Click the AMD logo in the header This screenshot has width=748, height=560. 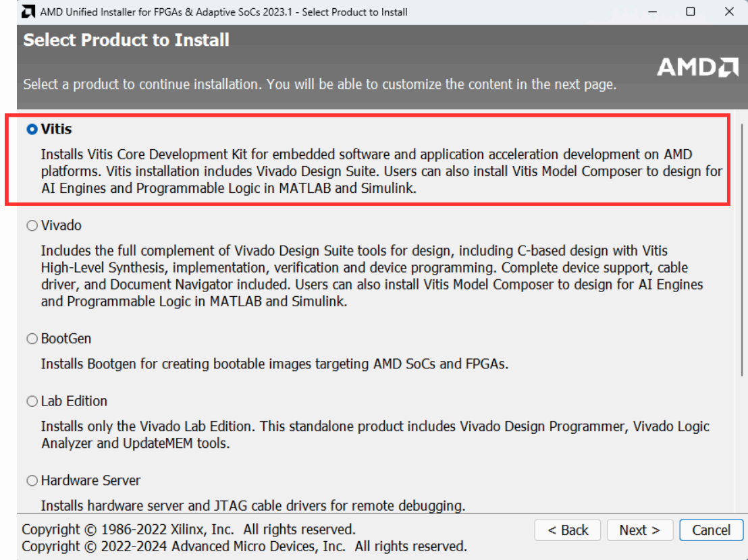tap(698, 67)
